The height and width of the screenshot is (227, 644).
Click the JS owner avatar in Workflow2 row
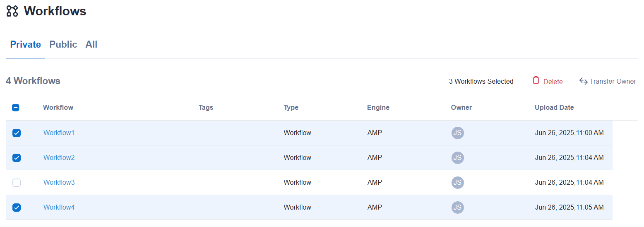457,158
